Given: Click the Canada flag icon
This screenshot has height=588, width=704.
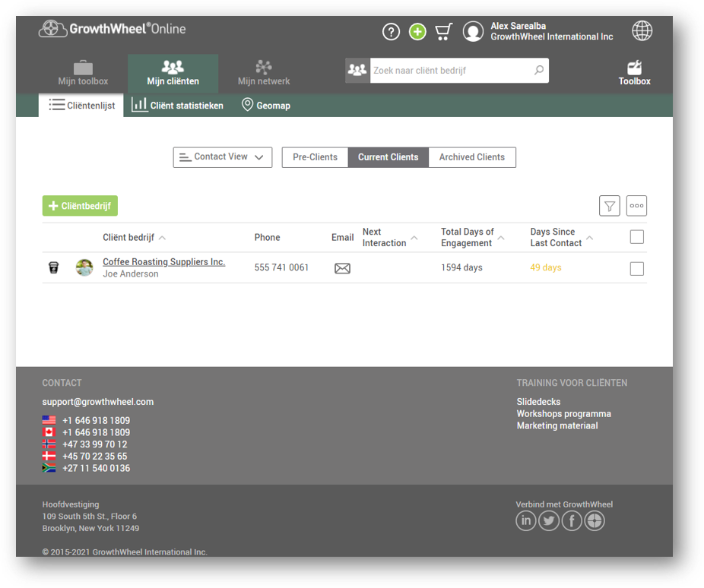Looking at the screenshot, I should (49, 432).
